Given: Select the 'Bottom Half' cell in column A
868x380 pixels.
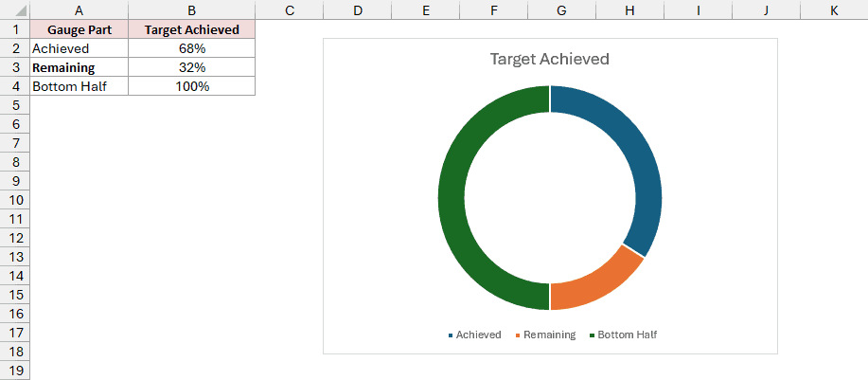Looking at the screenshot, I should 80,86.
